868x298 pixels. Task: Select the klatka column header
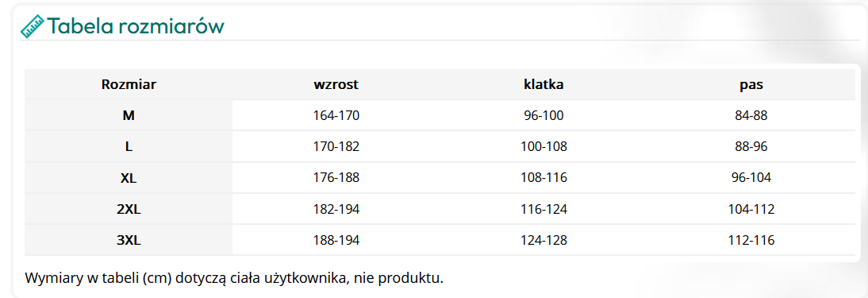point(543,85)
